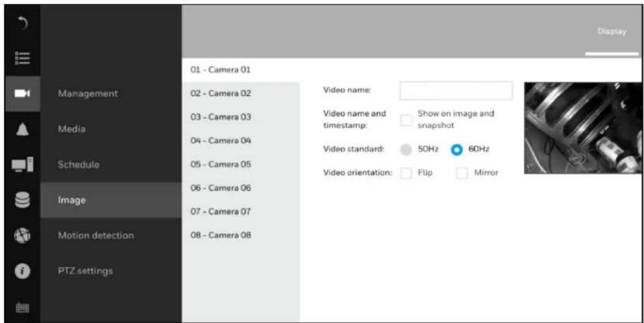Image resolution: width=644 pixels, height=323 pixels.
Task: Open the alarm bell icon
Action: pyautogui.click(x=23, y=129)
